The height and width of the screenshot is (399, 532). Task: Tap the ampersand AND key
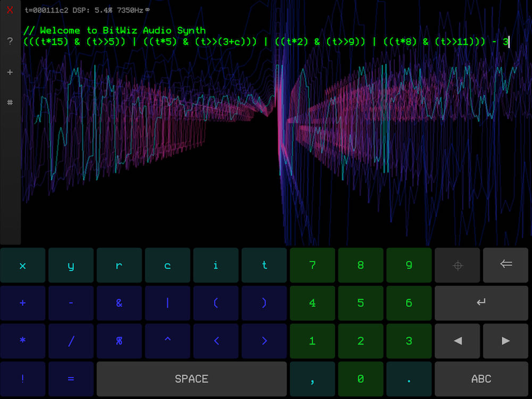point(119,303)
